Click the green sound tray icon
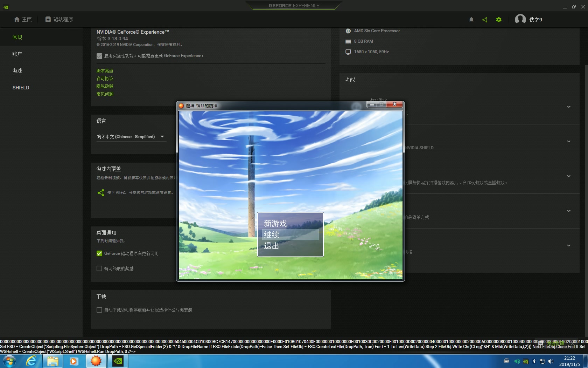 517,361
